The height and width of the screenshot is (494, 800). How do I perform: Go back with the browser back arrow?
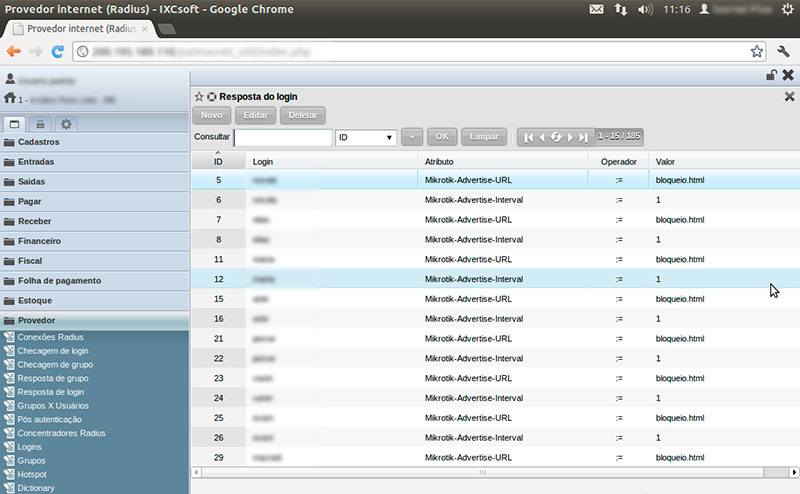[x=14, y=51]
